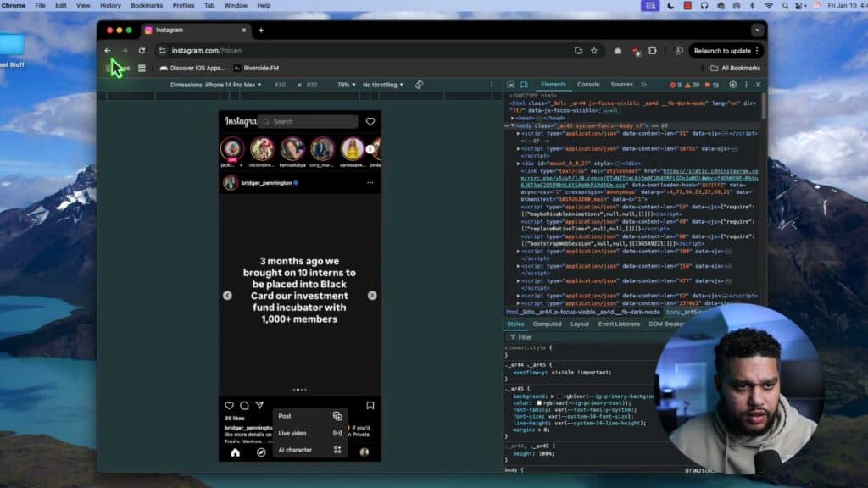Open a new browser tab

pos(261,30)
